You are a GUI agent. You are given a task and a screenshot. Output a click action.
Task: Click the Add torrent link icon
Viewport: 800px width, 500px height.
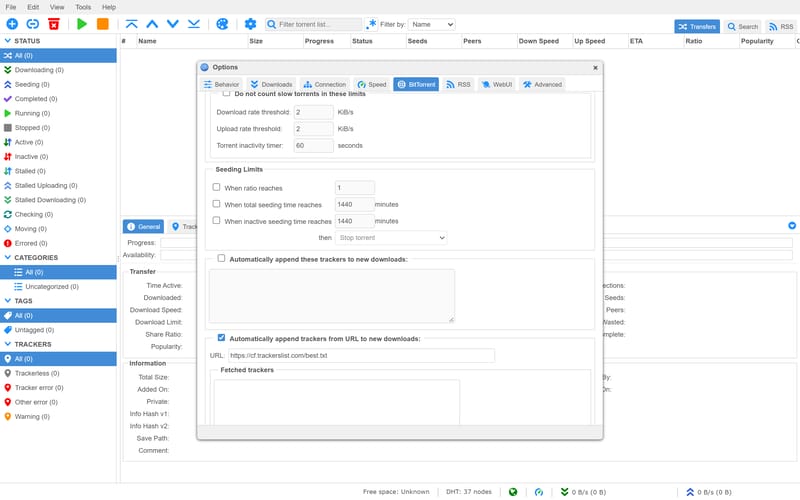33,24
